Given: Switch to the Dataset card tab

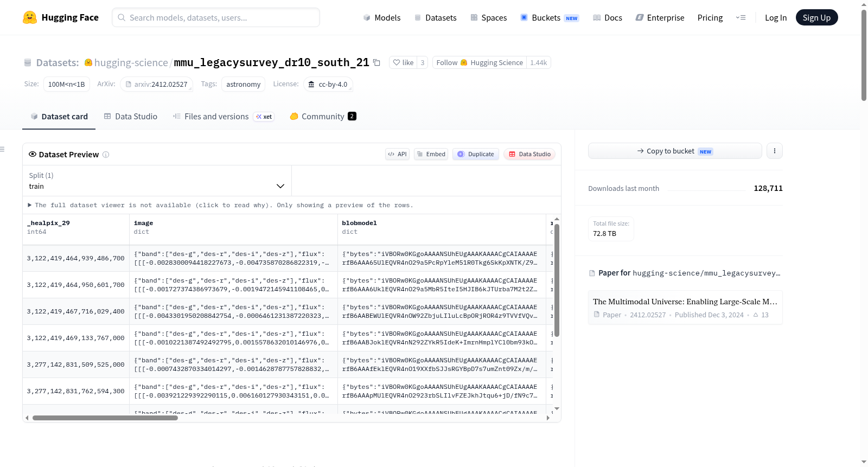Looking at the screenshot, I should (59, 117).
